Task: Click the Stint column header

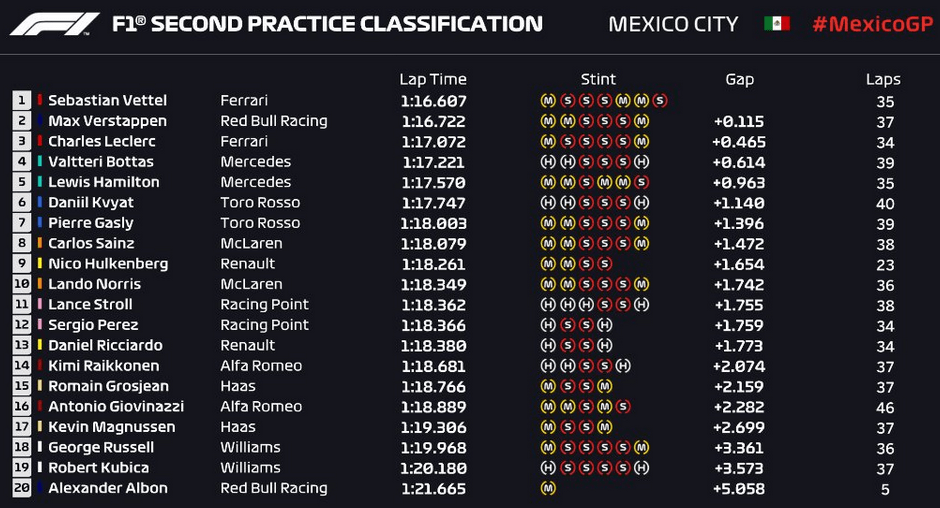Action: pos(598,79)
